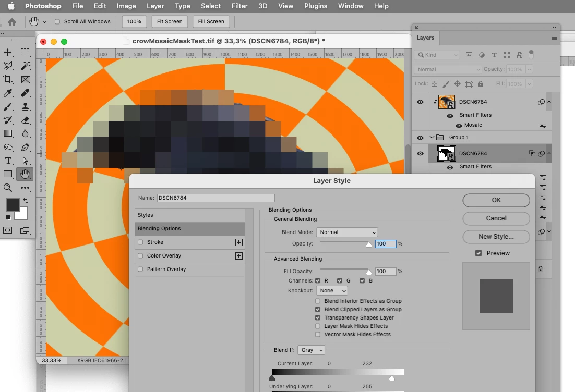Viewport: 575px width, 392px height.
Task: Select the Polygonal Lasso tool
Action: point(8,66)
